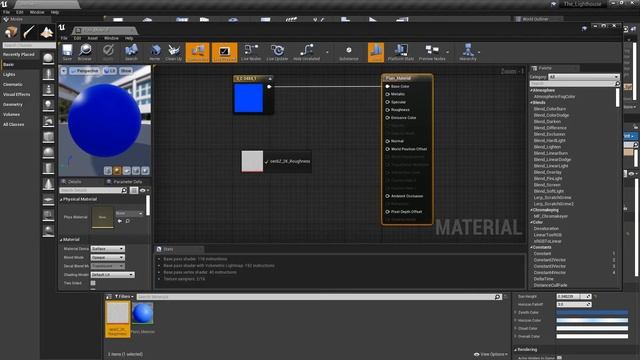This screenshot has width=640, height=360.
Task: Select Desaturation in the palette
Action: click(546, 229)
